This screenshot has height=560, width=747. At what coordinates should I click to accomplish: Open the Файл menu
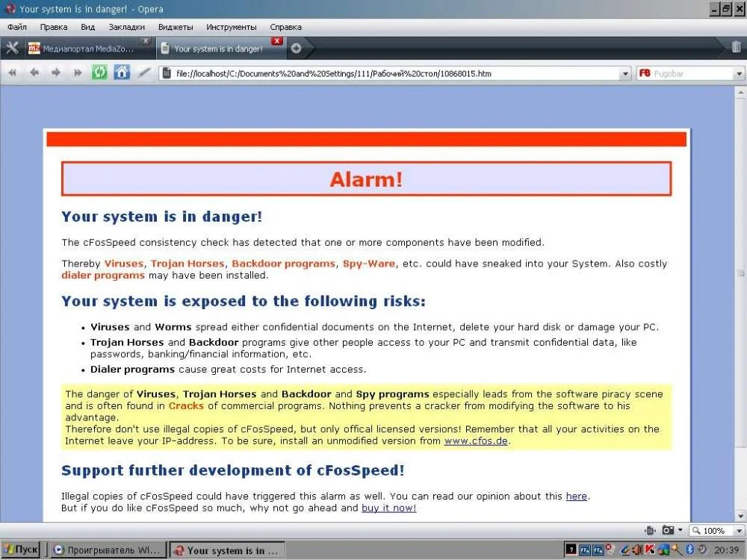pyautogui.click(x=17, y=27)
